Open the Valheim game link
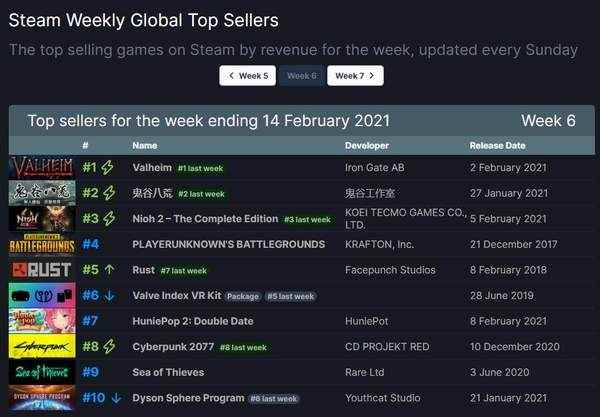Viewport: 600px width, 417px height. point(151,167)
